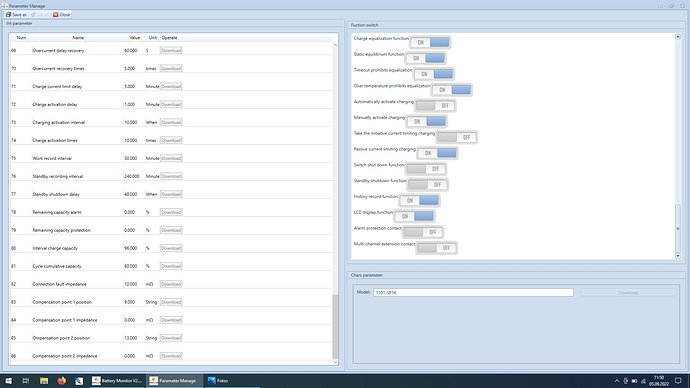Click Function switch panel scroll down arrow
690x388 pixels.
(x=678, y=256)
